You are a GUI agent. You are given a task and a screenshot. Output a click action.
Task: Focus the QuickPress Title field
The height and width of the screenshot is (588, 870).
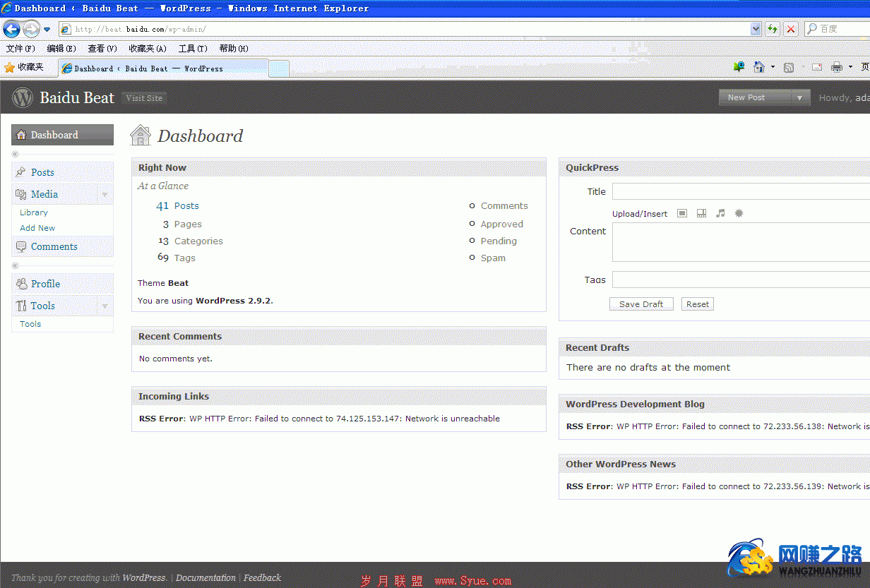point(741,192)
